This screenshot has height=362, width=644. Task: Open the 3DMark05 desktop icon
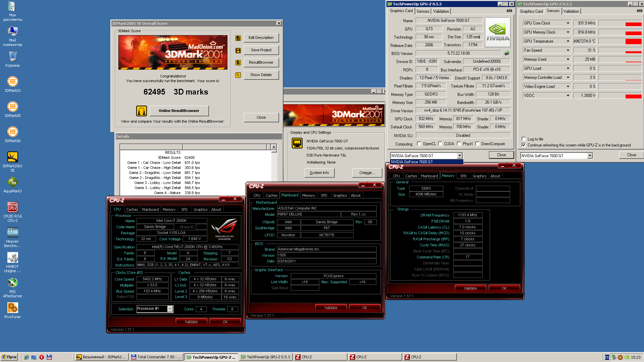pyautogui.click(x=12, y=109)
